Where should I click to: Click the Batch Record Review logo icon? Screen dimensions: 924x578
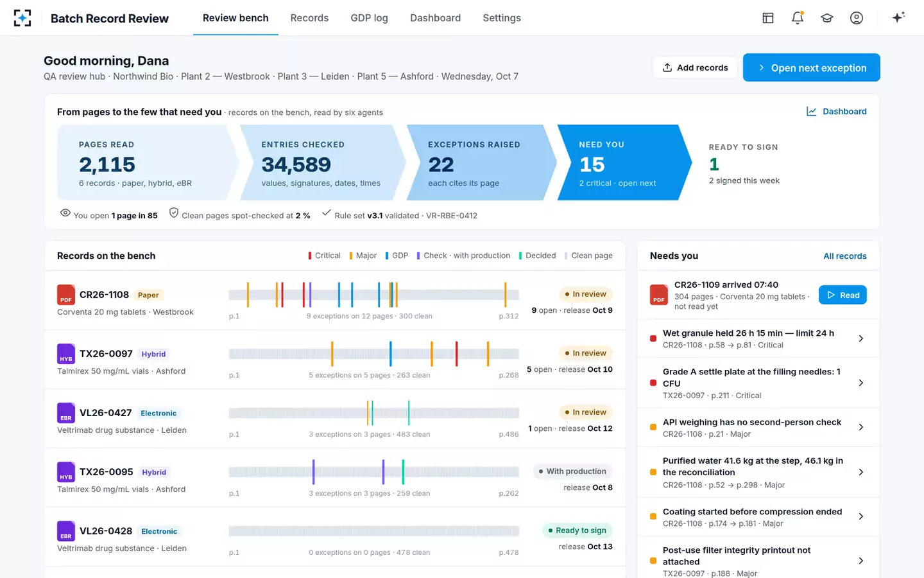22,18
